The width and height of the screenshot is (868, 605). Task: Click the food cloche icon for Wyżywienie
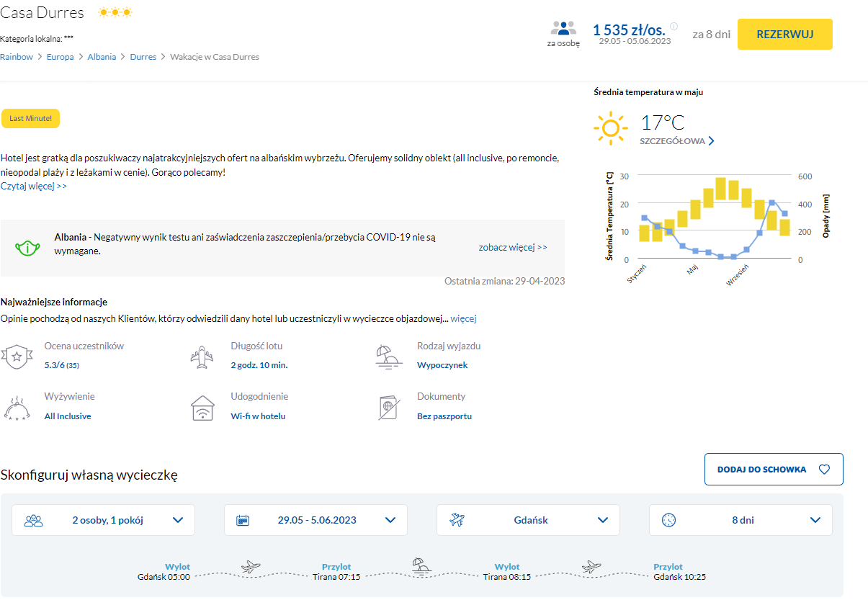(x=16, y=408)
